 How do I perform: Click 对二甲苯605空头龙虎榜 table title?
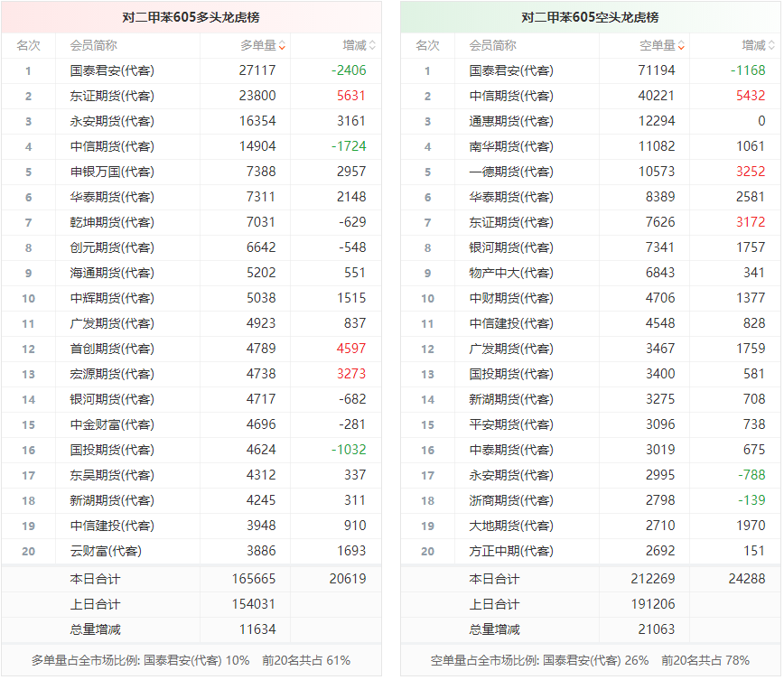[590, 17]
